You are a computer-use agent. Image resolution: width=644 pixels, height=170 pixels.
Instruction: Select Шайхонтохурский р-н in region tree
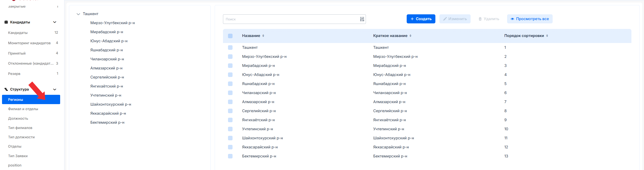tap(111, 104)
